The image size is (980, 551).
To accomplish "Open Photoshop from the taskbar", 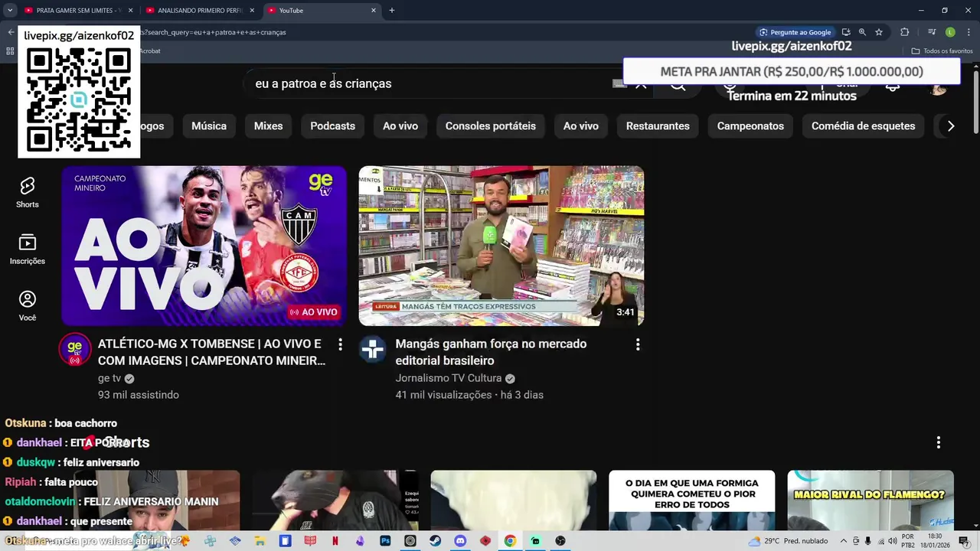I will pyautogui.click(x=385, y=541).
